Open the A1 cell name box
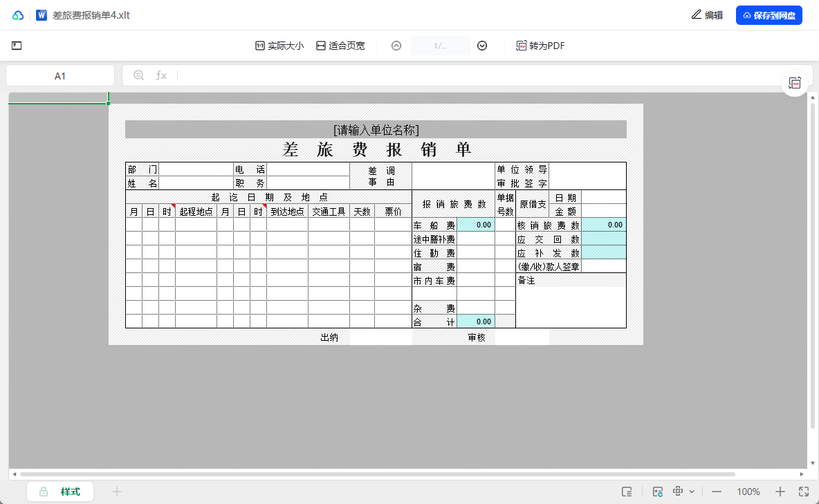The height and width of the screenshot is (504, 819). click(x=60, y=76)
